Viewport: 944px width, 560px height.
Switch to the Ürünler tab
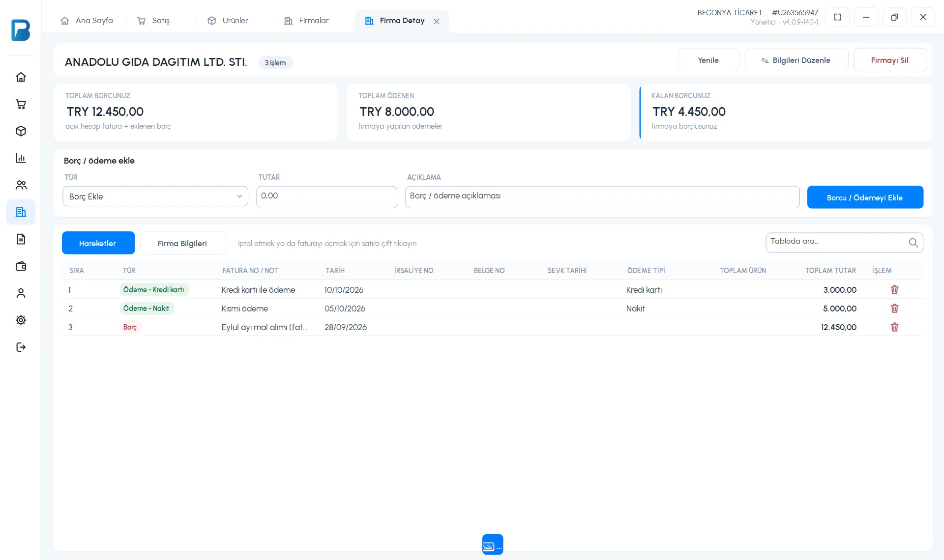point(228,21)
